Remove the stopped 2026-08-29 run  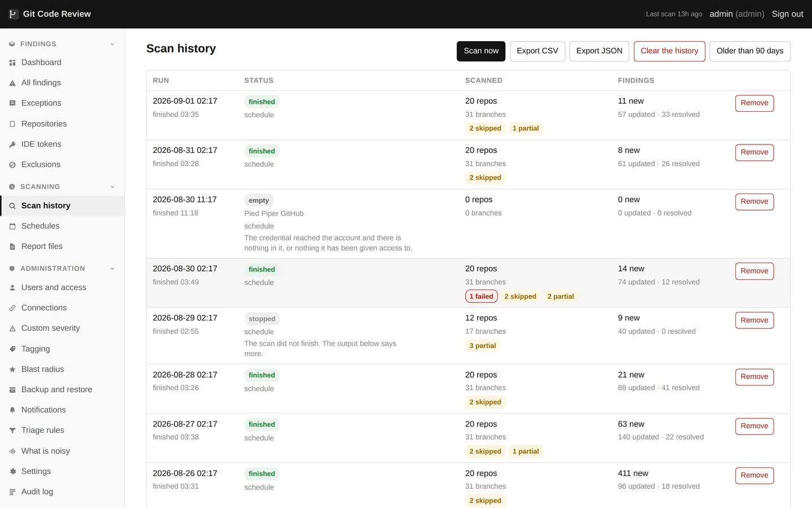click(754, 320)
